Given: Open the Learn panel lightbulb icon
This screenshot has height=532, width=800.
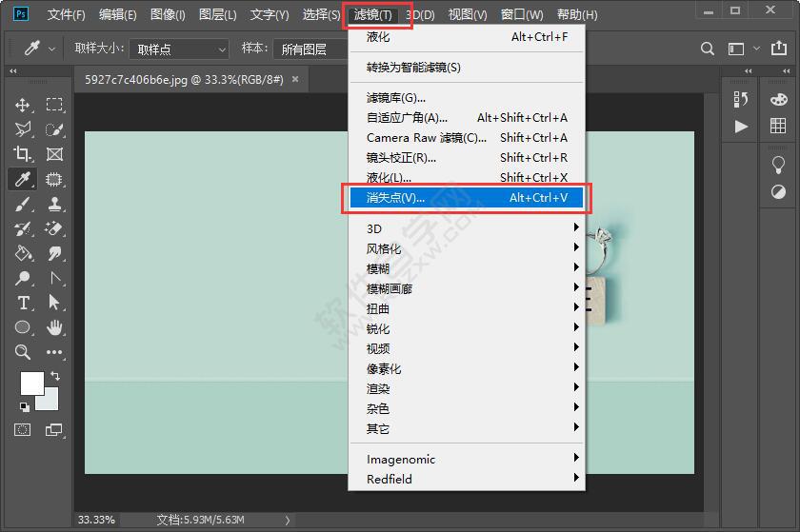Looking at the screenshot, I should point(779,165).
